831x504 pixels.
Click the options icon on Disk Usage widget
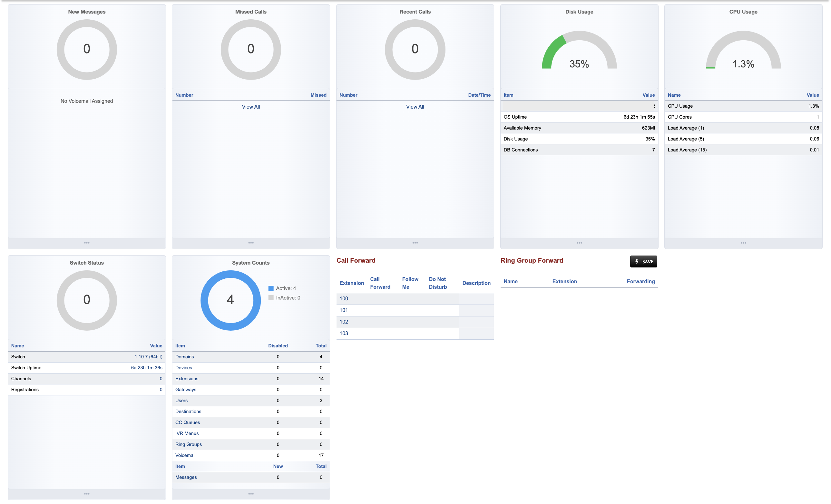tap(579, 243)
